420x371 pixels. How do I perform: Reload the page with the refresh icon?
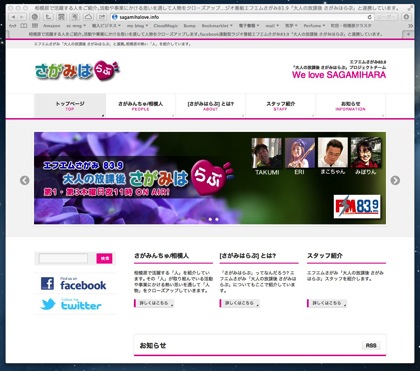(369, 17)
